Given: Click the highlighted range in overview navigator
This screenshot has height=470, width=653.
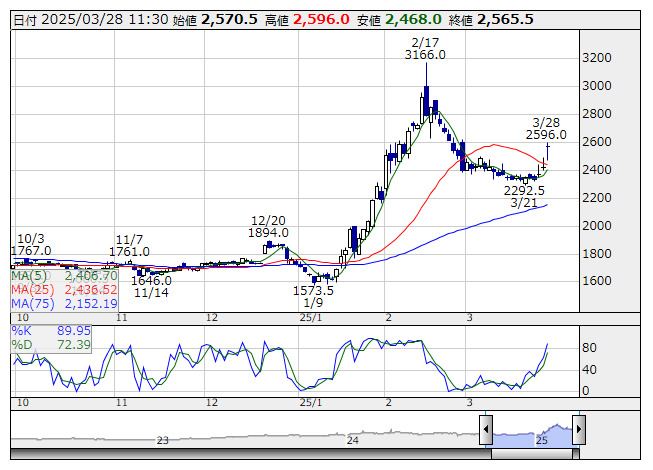Looking at the screenshot, I should pos(532,435).
